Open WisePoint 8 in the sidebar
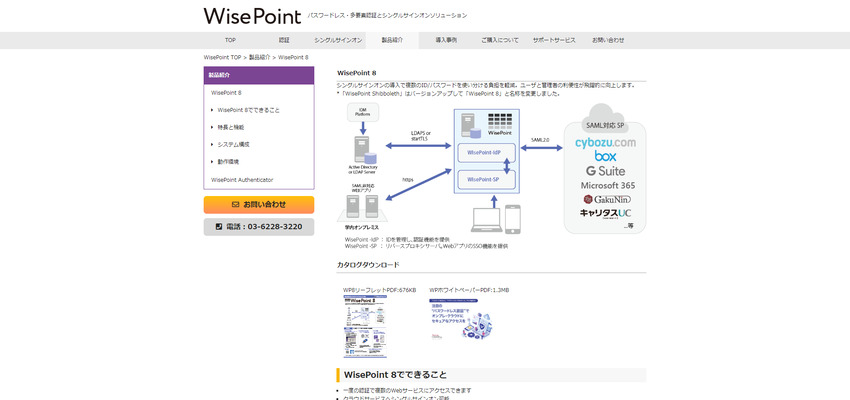 coord(226,93)
